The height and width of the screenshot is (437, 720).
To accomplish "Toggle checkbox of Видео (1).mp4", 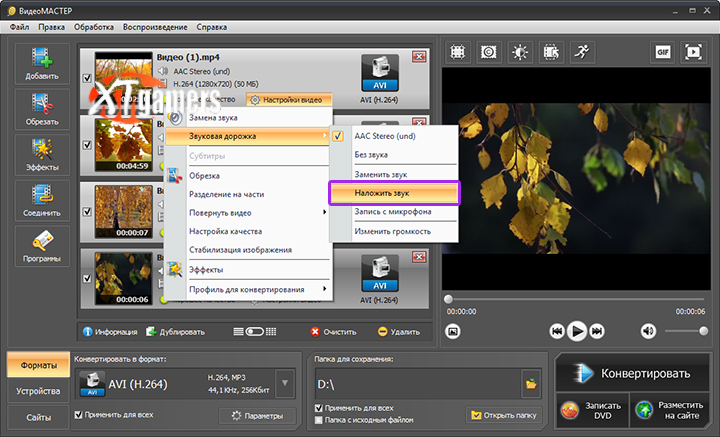I will click(87, 78).
